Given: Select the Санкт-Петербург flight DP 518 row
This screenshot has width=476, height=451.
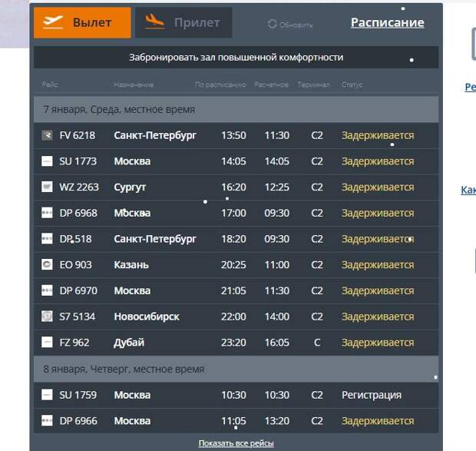Looking at the screenshot, I should pos(236,239).
